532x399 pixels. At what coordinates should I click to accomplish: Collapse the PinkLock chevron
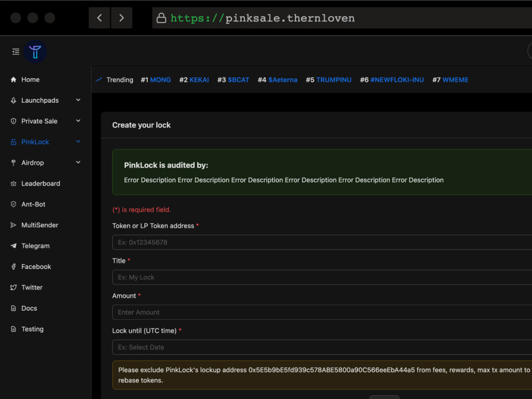click(78, 142)
